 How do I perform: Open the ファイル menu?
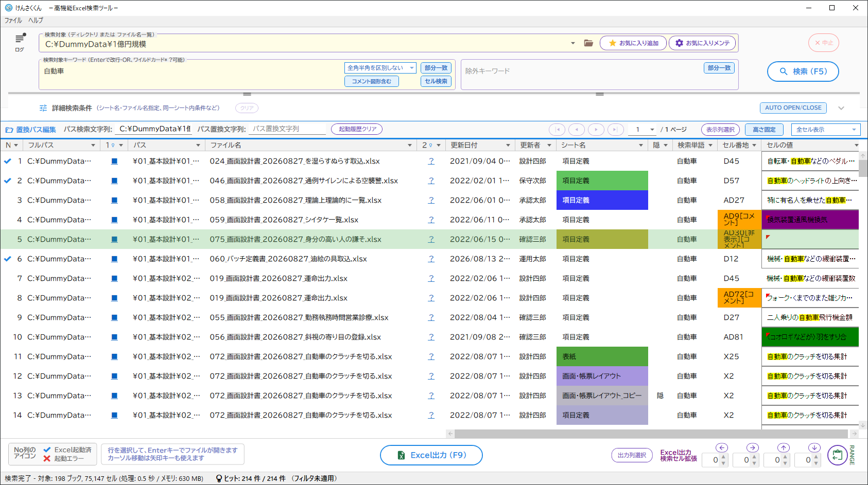click(13, 21)
